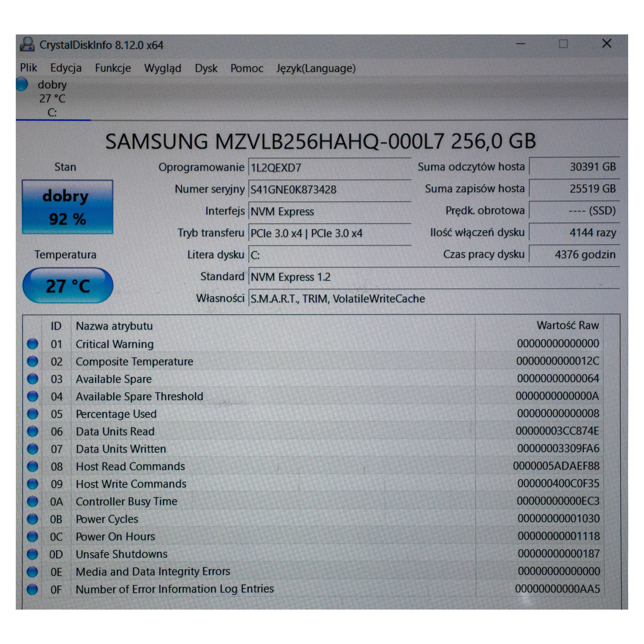Select the Controller Busy Time attribute name
The width and height of the screenshot is (644, 644).
(126, 501)
